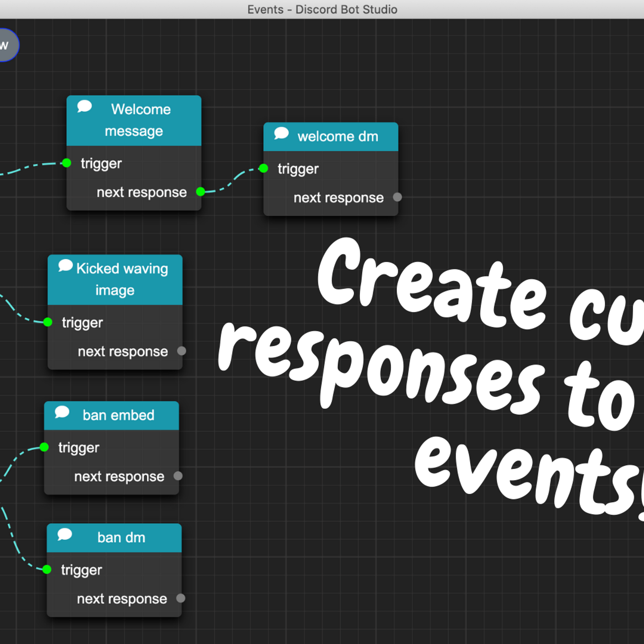This screenshot has height=644, width=644.
Task: Click the gray next response port on Kicked waving image
Action: 182,351
